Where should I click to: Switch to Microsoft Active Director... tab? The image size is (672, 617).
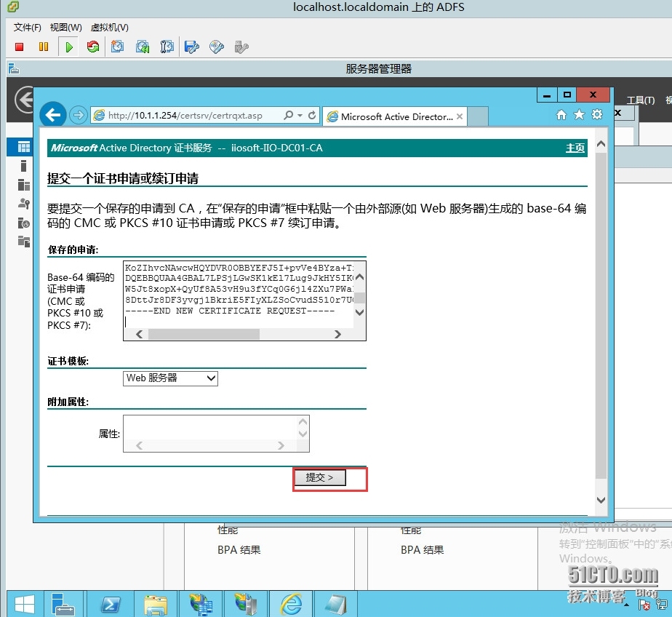click(395, 116)
